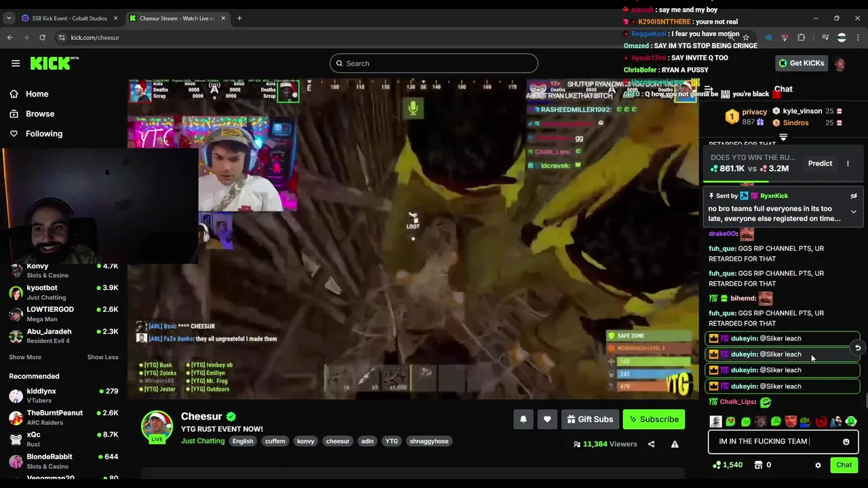Click privacy top gifter entry
This screenshot has width=868, height=488.
click(x=747, y=117)
